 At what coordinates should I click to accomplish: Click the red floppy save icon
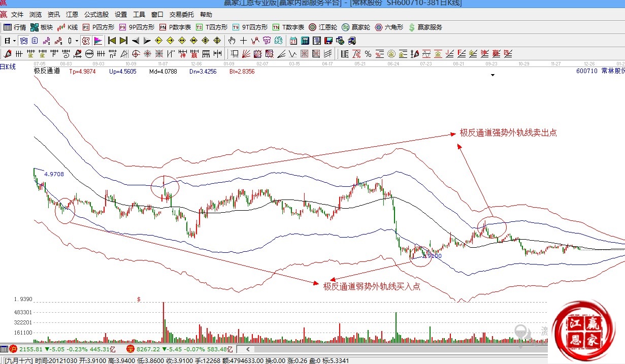[x=329, y=41]
